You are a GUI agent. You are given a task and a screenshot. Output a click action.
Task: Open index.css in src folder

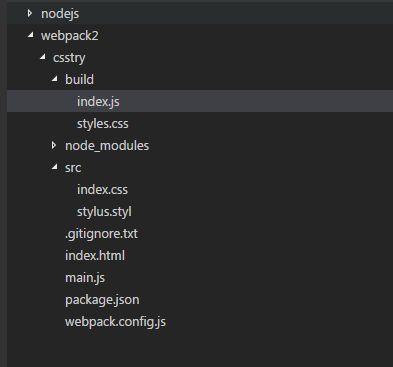[102, 190]
